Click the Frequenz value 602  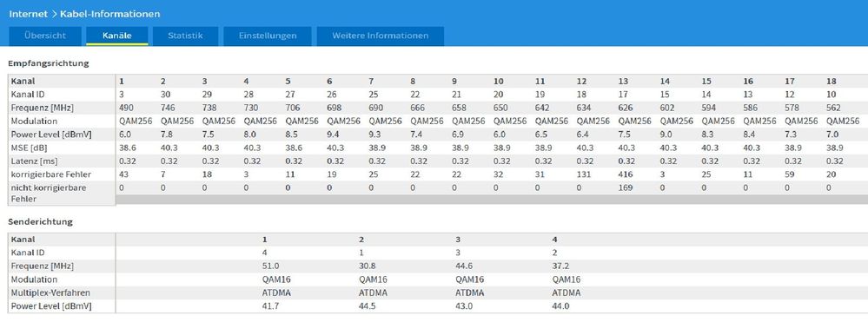667,108
